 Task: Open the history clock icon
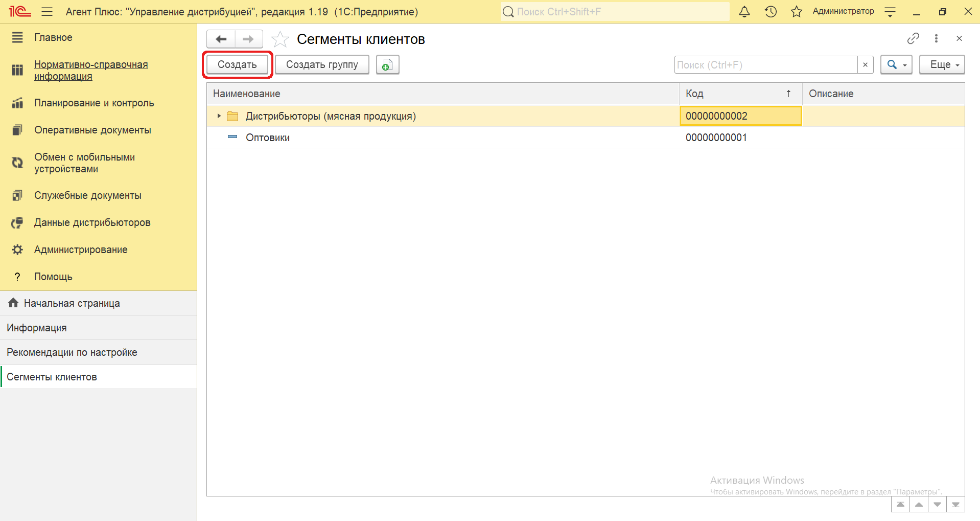[771, 12]
